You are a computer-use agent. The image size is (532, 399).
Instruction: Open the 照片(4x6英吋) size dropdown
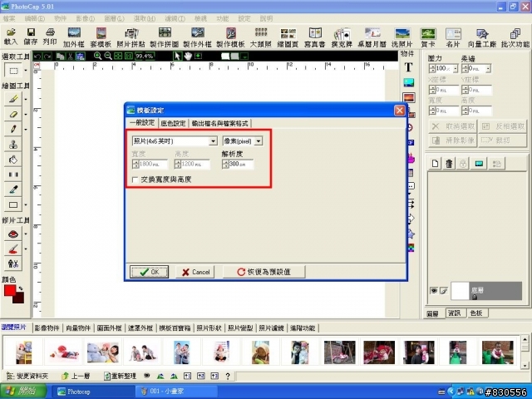click(x=213, y=141)
